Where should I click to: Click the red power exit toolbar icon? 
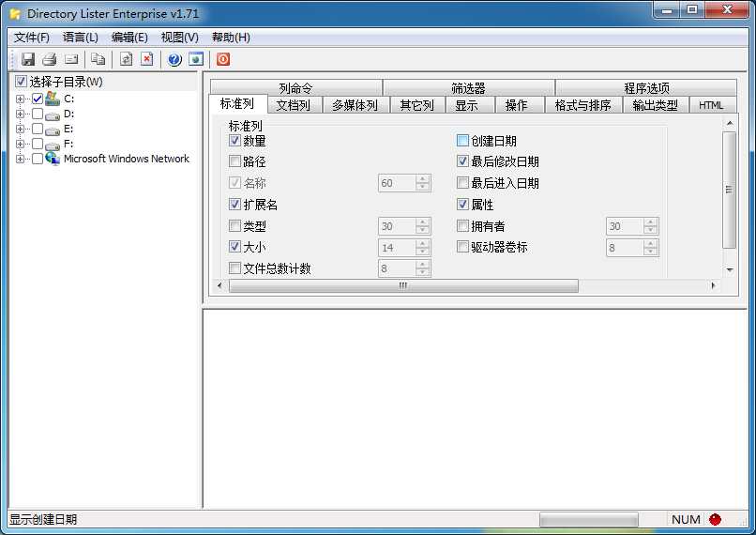tap(223, 59)
